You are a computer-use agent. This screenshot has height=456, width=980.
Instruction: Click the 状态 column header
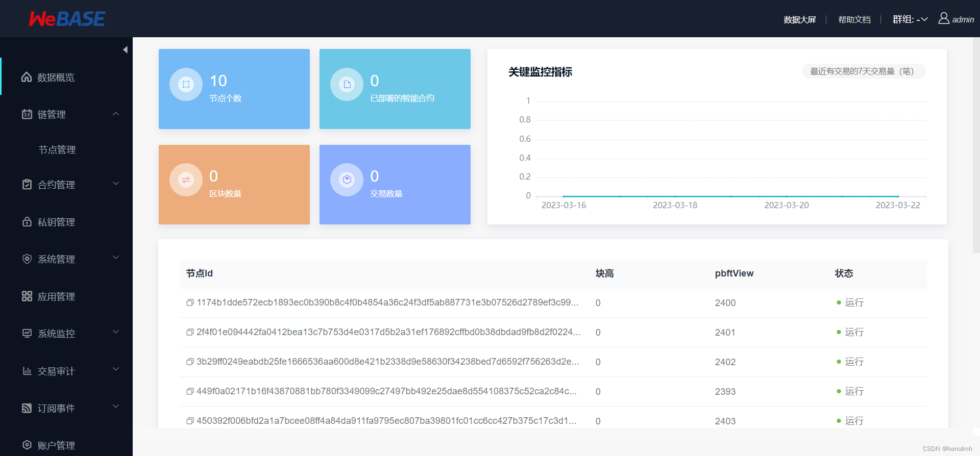844,273
